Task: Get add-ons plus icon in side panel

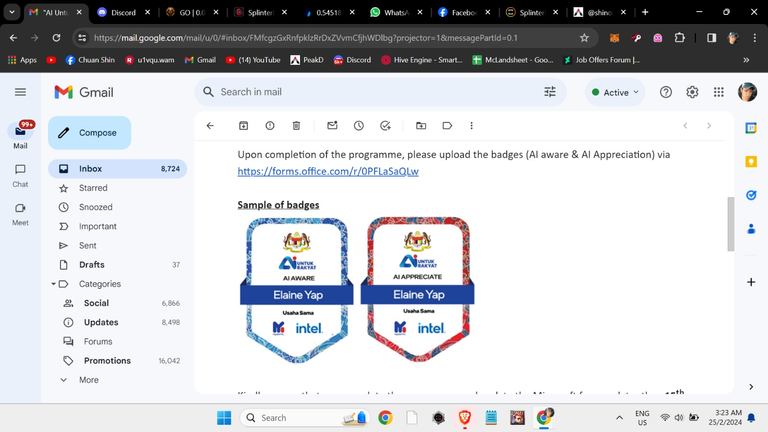Action: 751,282
